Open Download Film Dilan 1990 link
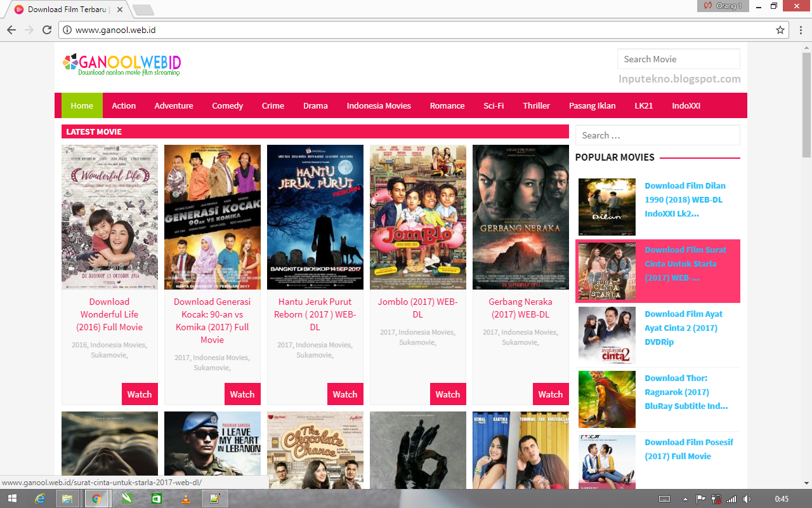The width and height of the screenshot is (812, 508). point(685,199)
